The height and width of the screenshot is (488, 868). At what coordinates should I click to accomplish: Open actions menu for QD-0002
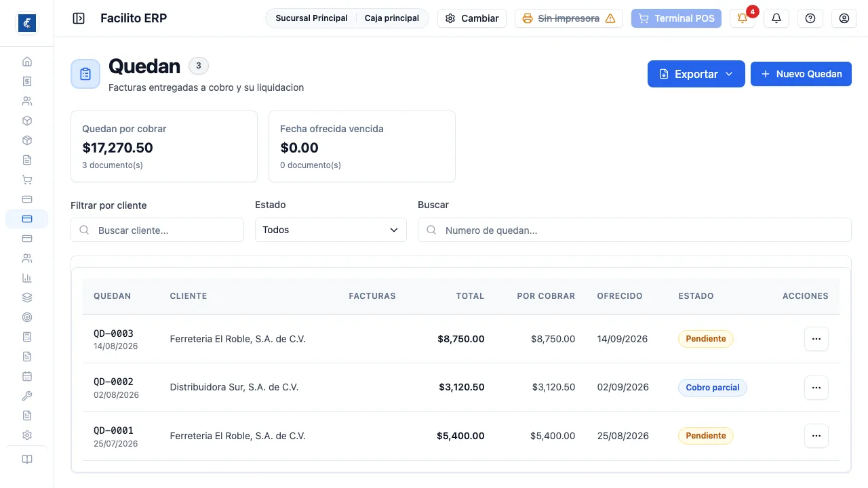(816, 388)
